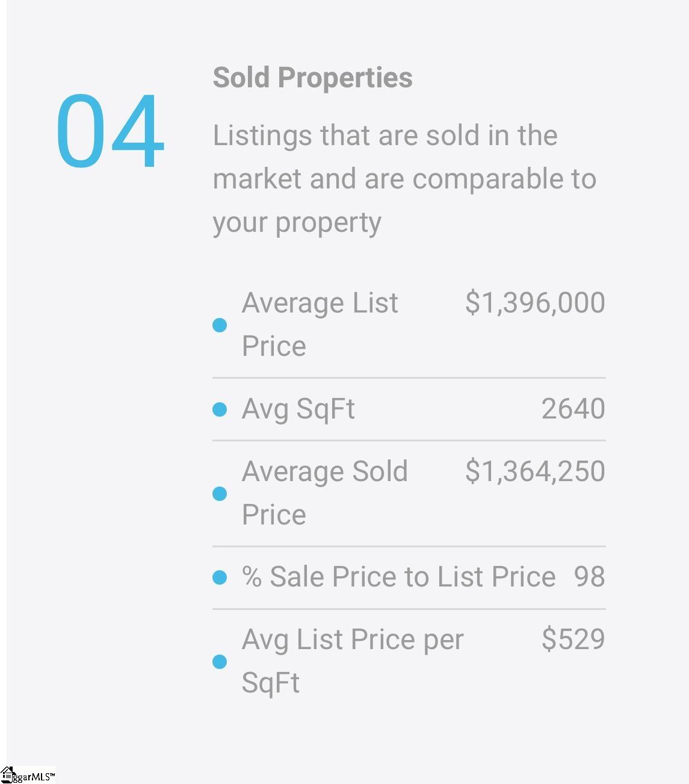Click the 2640 square footage value
Screen dimensions: 689x784
tap(573, 409)
